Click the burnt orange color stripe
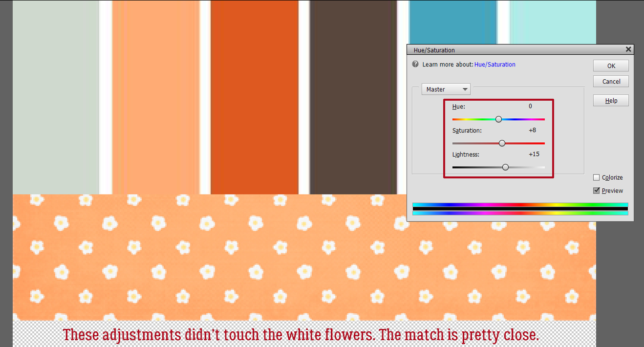This screenshot has width=644, height=347. (x=255, y=97)
